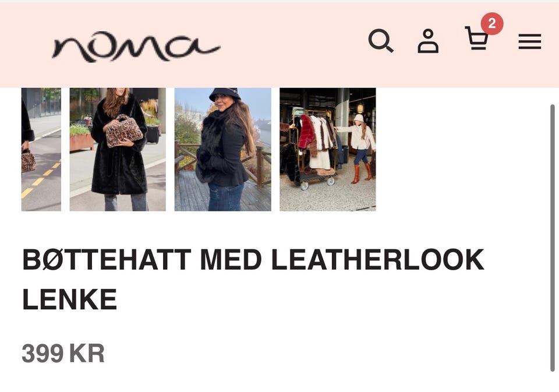Select the partially visible first product thumbnail
Image resolution: width=559 pixels, height=392 pixels.
(x=41, y=150)
